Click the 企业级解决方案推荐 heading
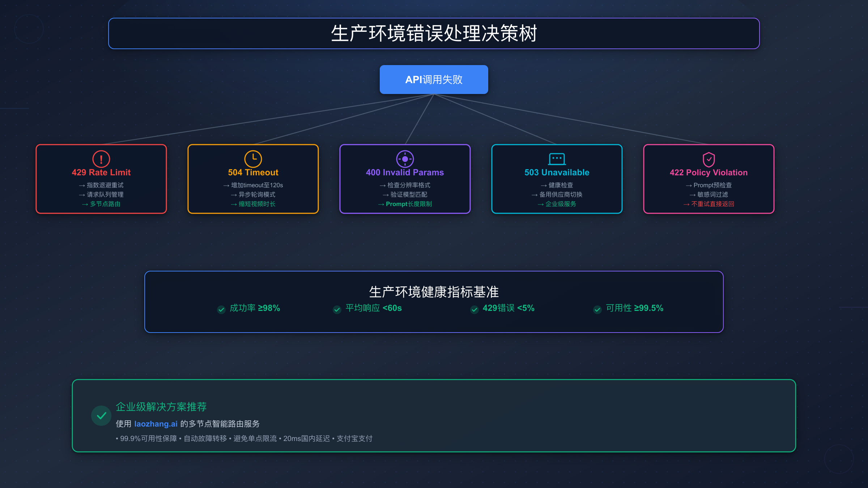The width and height of the screenshot is (868, 488). tap(161, 407)
